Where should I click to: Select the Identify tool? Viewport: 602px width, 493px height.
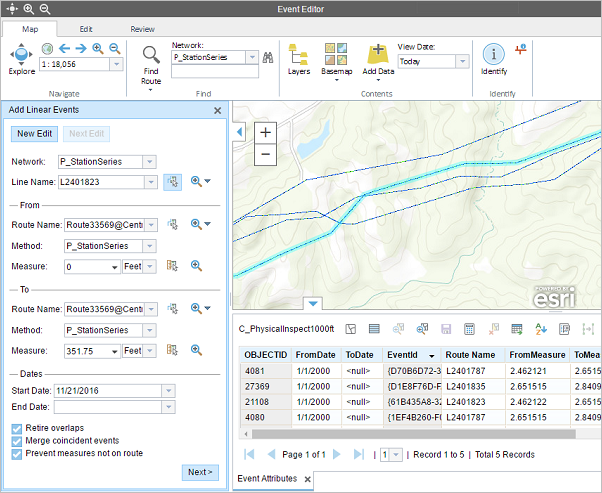(x=493, y=55)
